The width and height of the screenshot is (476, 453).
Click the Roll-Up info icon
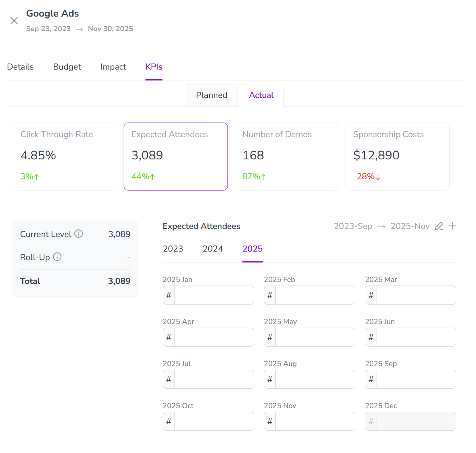[x=57, y=257]
